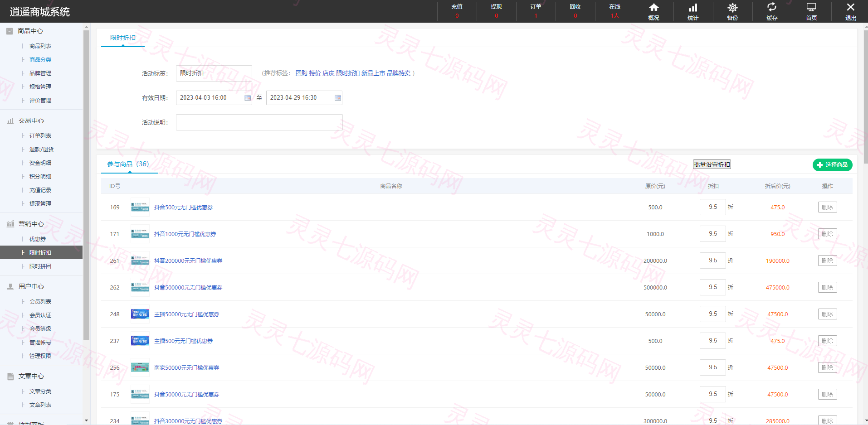The width and height of the screenshot is (868, 425).
Task: Delete the 抖音500000元无门槛优惠券 row
Action: (x=828, y=287)
